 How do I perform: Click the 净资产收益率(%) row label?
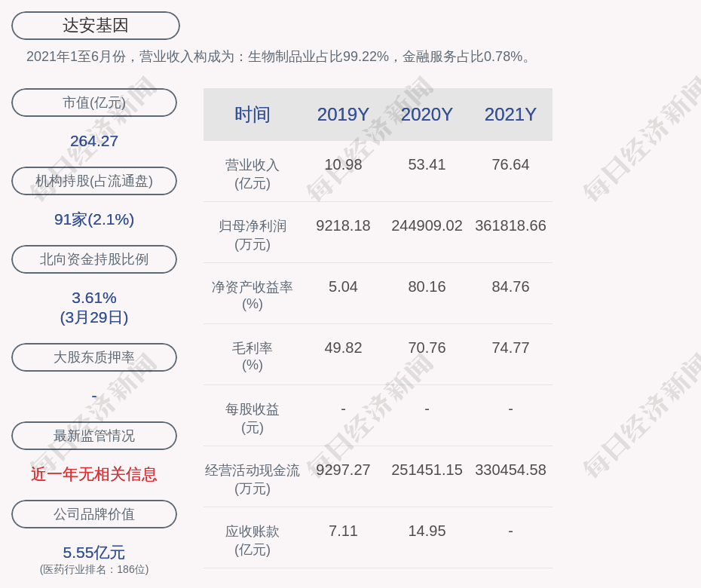coord(253,296)
